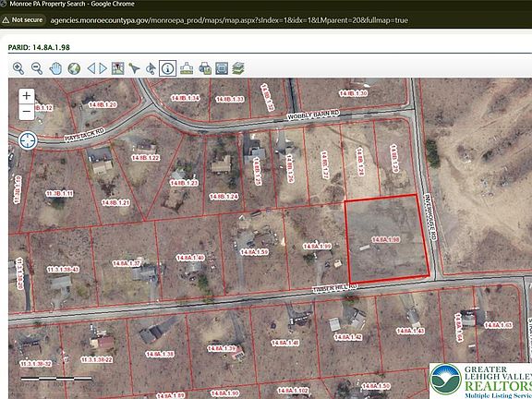This screenshot has height=399, width=532.
Task: Select the identify info tool
Action: [x=167, y=68]
